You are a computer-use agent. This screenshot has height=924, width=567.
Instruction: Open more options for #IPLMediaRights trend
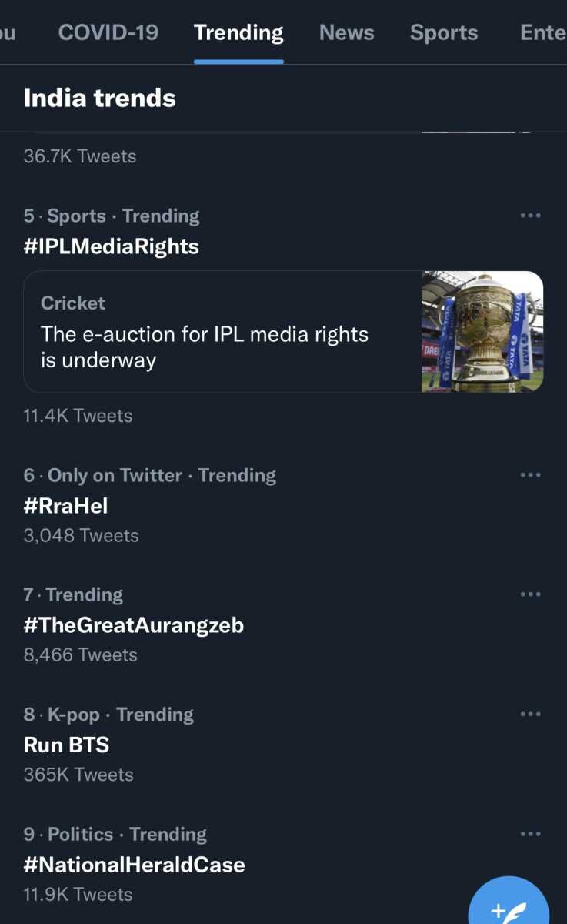(x=530, y=216)
